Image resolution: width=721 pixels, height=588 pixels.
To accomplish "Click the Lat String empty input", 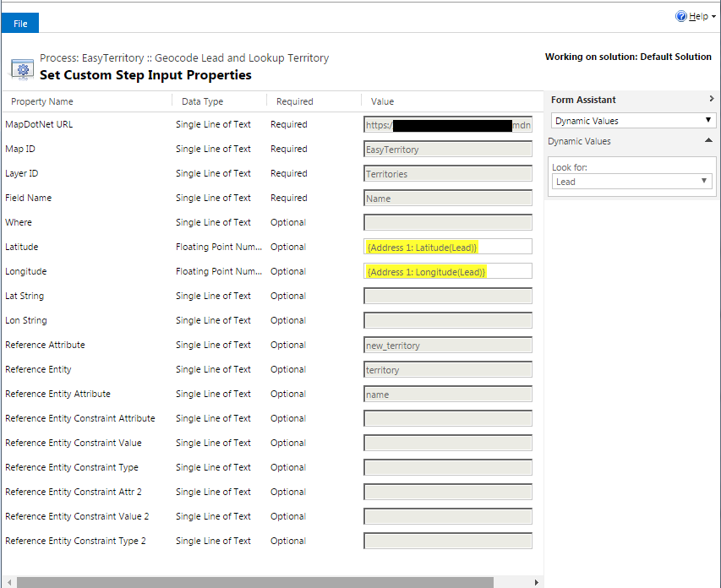I will 448,295.
